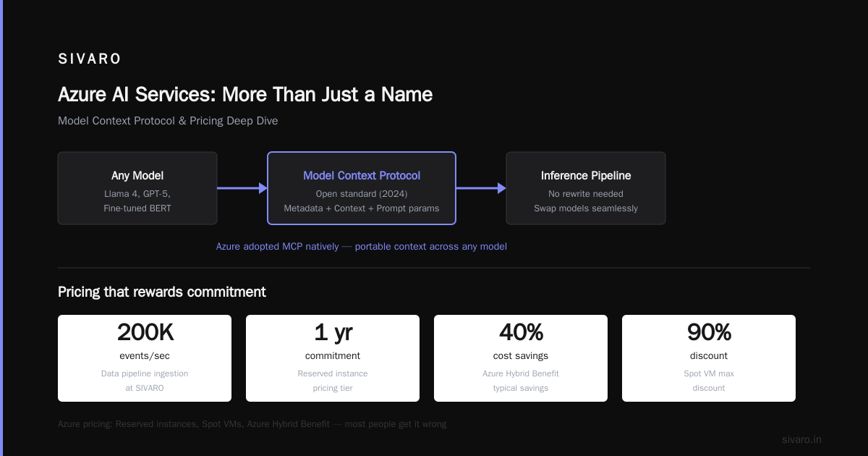The width and height of the screenshot is (868, 456).
Task: Click the 'cost savings' label
Action: pos(521,355)
